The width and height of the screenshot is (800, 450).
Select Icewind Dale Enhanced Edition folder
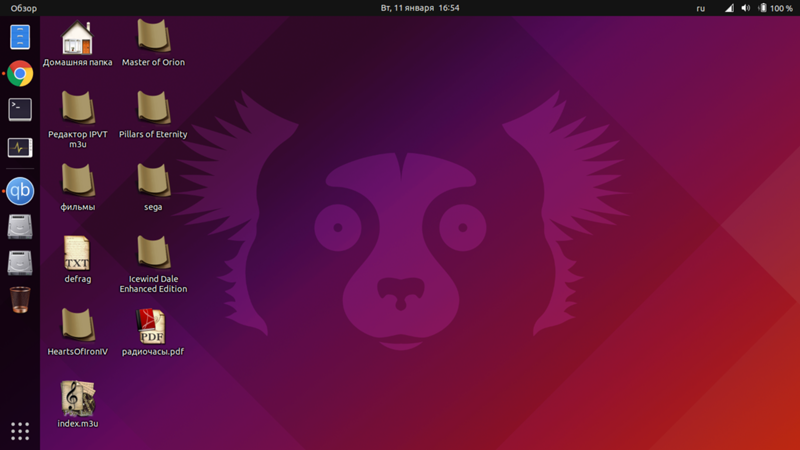pos(153,265)
